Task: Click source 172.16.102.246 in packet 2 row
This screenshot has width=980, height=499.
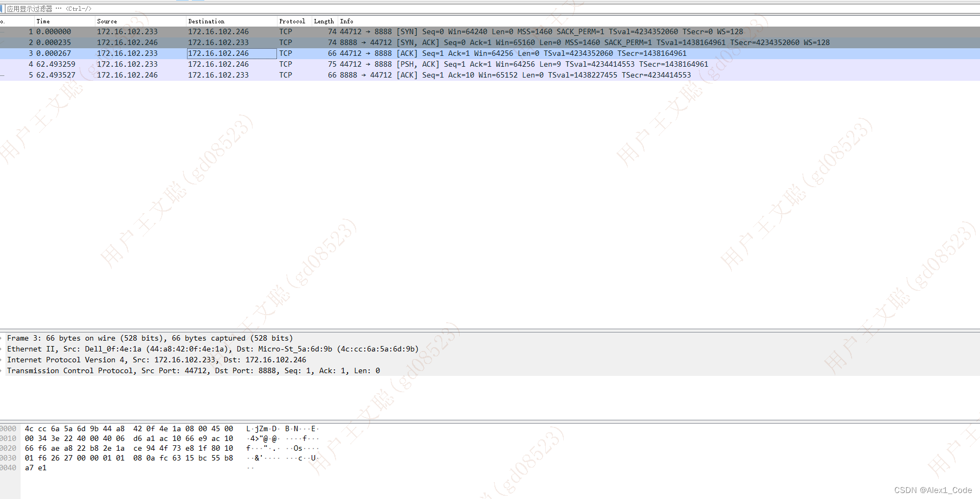Action: point(127,42)
